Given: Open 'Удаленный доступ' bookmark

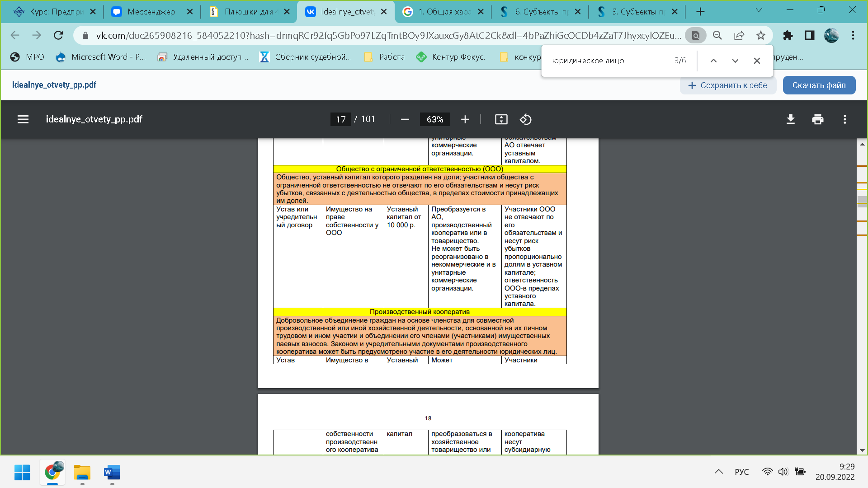Looking at the screenshot, I should click(203, 57).
